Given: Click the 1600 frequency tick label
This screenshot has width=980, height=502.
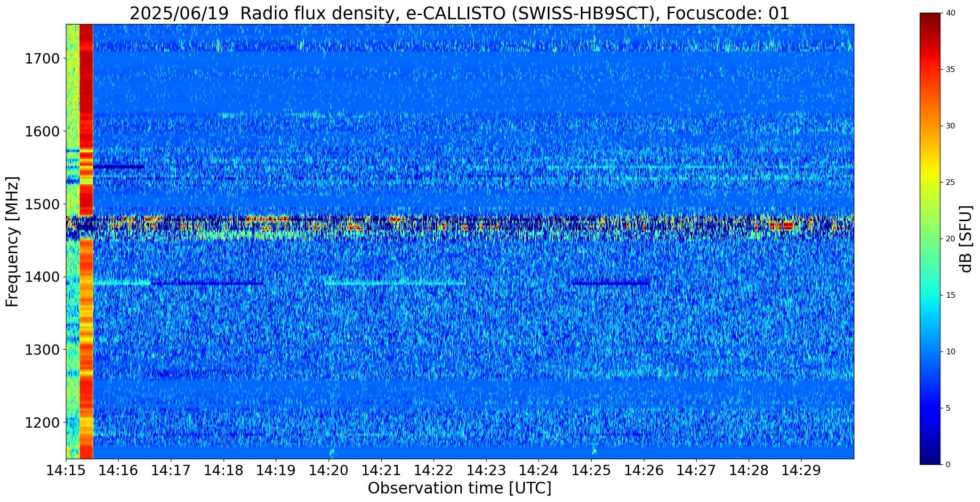Looking at the screenshot, I should click(42, 131).
